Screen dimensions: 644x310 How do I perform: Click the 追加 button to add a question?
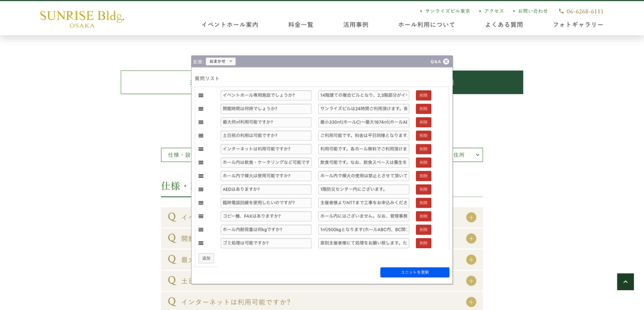(206, 258)
